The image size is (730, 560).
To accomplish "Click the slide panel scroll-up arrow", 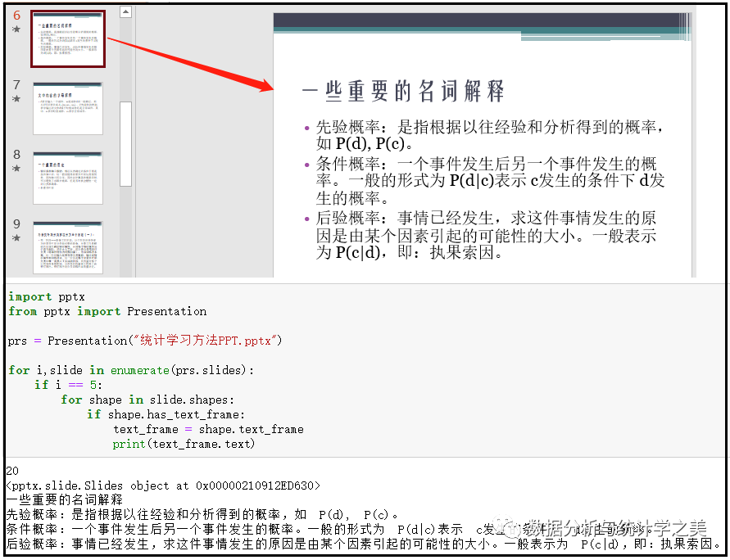I will [x=125, y=11].
